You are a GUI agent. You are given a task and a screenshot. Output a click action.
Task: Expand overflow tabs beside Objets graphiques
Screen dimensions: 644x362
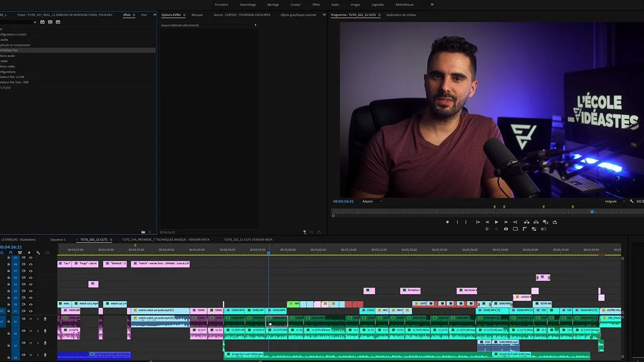tap(324, 15)
